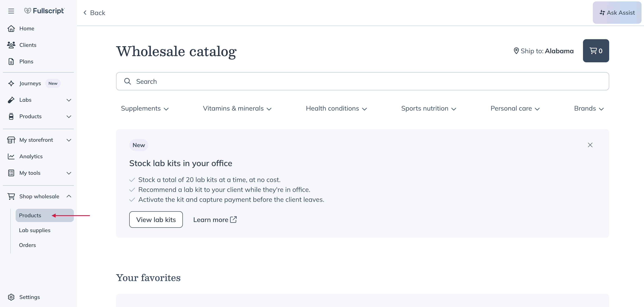Select Lab supplies in the sidebar
The width and height of the screenshot is (644, 307).
pos(35,230)
